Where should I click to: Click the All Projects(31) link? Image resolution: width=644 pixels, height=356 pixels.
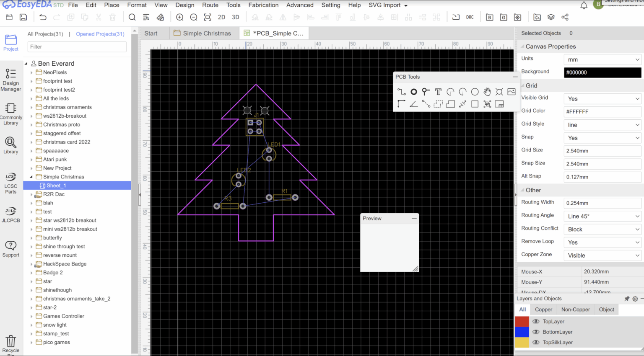(x=45, y=34)
